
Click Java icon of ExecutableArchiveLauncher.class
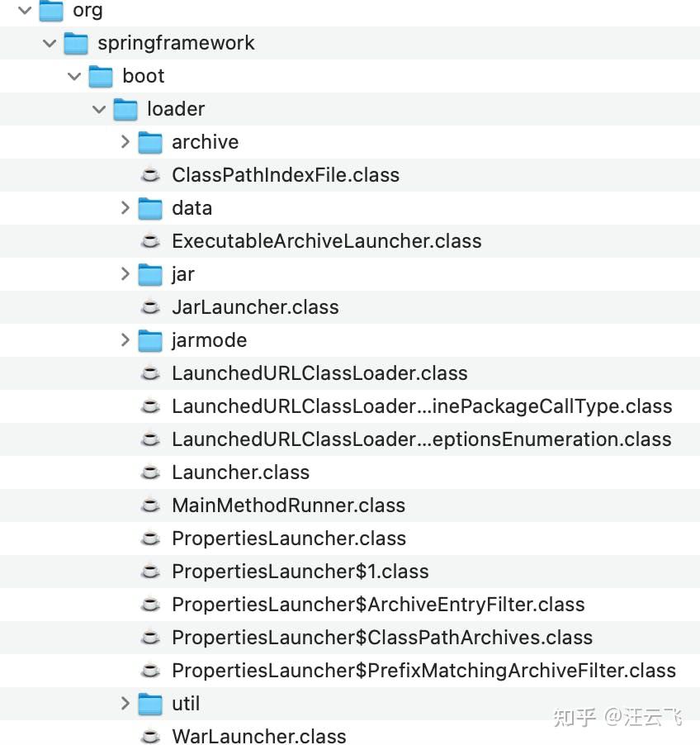(x=150, y=241)
